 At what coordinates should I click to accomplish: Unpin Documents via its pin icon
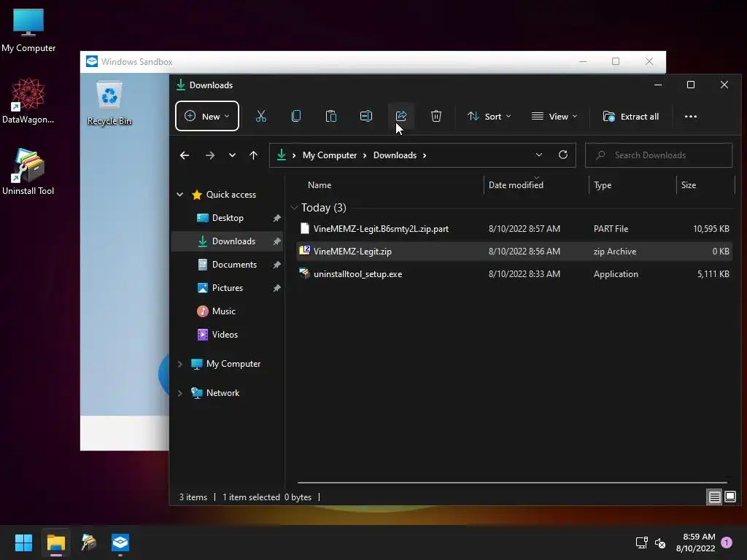(x=276, y=265)
